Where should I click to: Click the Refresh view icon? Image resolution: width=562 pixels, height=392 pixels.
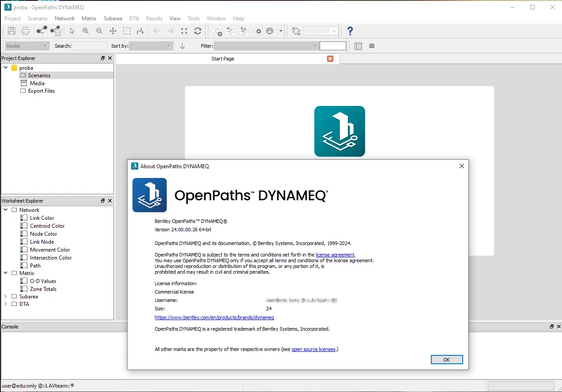click(198, 31)
